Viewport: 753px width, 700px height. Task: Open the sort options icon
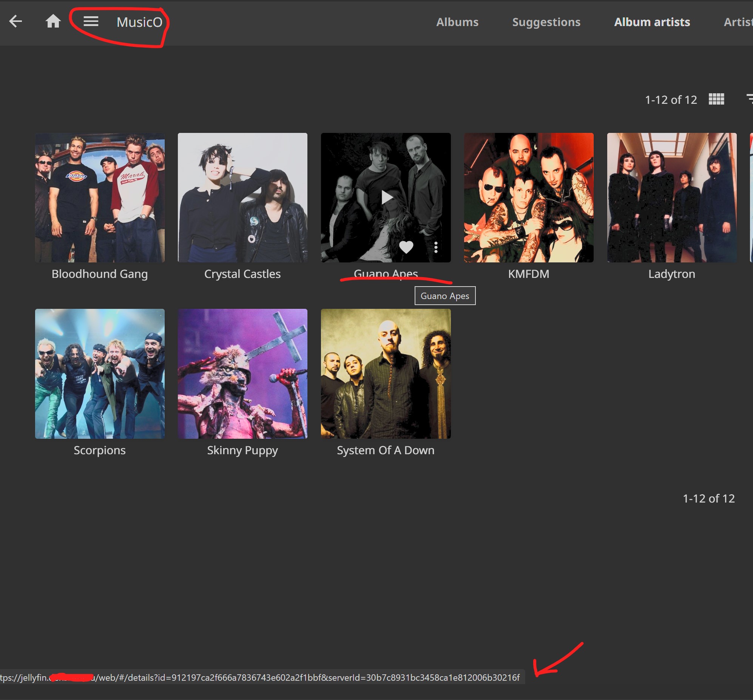(749, 99)
